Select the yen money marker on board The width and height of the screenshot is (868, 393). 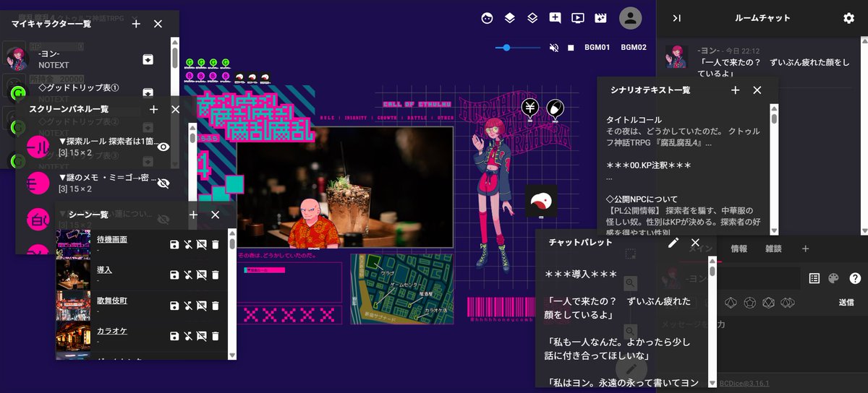click(530, 108)
